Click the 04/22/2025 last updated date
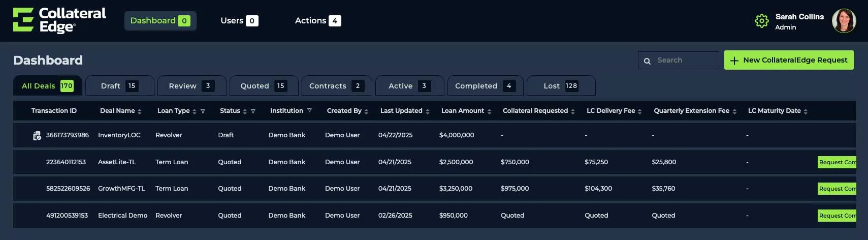Image resolution: width=868 pixels, height=240 pixels. click(x=395, y=135)
